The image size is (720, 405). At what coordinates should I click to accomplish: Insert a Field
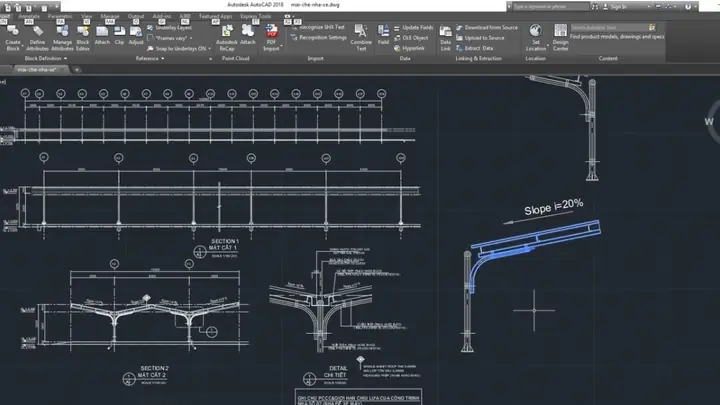pyautogui.click(x=383, y=35)
